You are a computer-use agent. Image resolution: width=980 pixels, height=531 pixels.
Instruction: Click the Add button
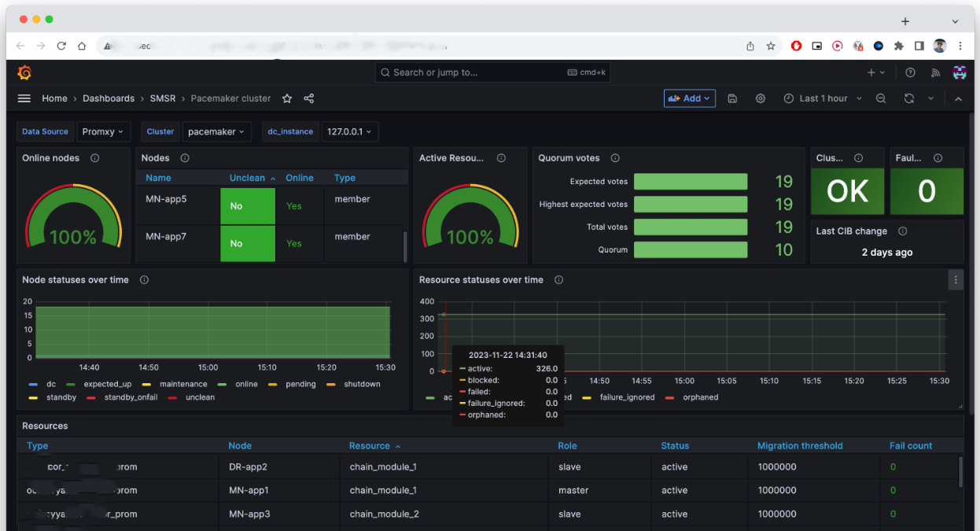pos(690,98)
